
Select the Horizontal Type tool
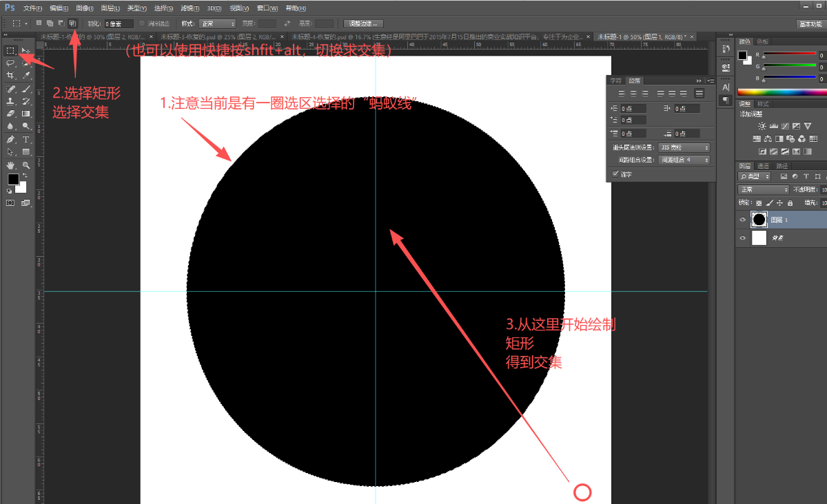click(x=26, y=139)
